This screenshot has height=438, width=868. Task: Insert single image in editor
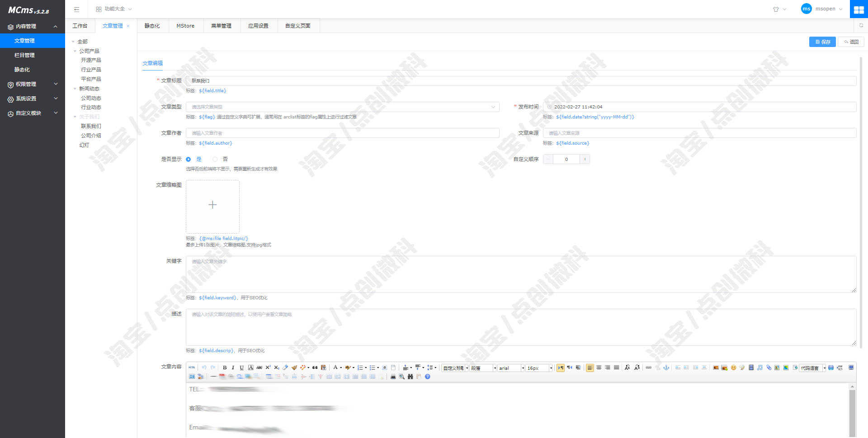[716, 367]
